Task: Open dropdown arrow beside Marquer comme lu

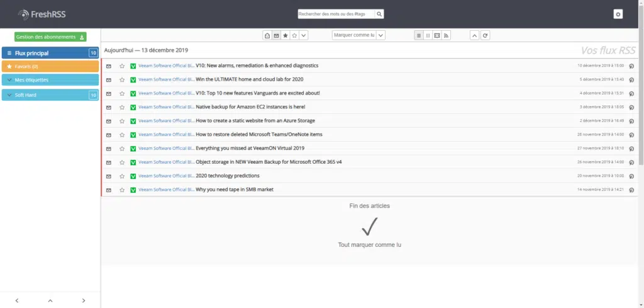Action: point(380,36)
